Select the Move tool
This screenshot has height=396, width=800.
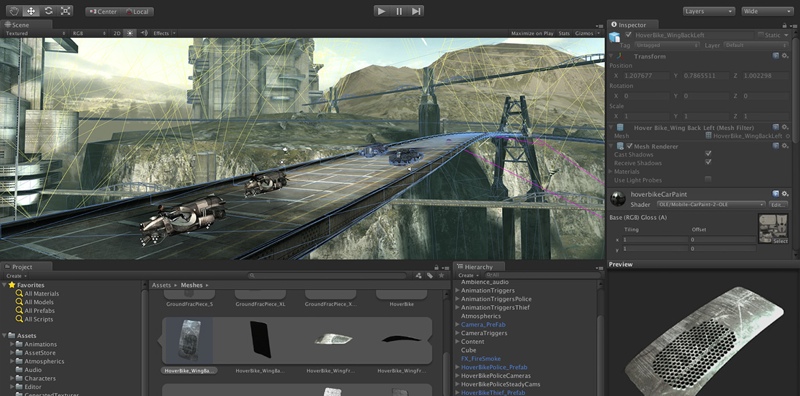pyautogui.click(x=31, y=11)
